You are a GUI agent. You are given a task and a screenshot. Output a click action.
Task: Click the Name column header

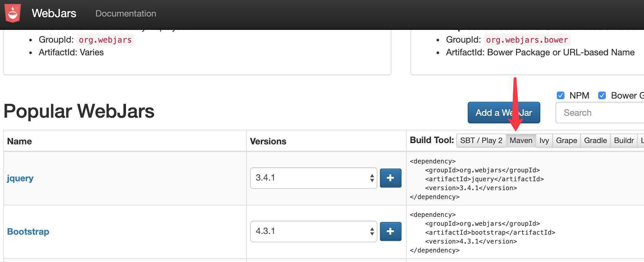click(19, 141)
